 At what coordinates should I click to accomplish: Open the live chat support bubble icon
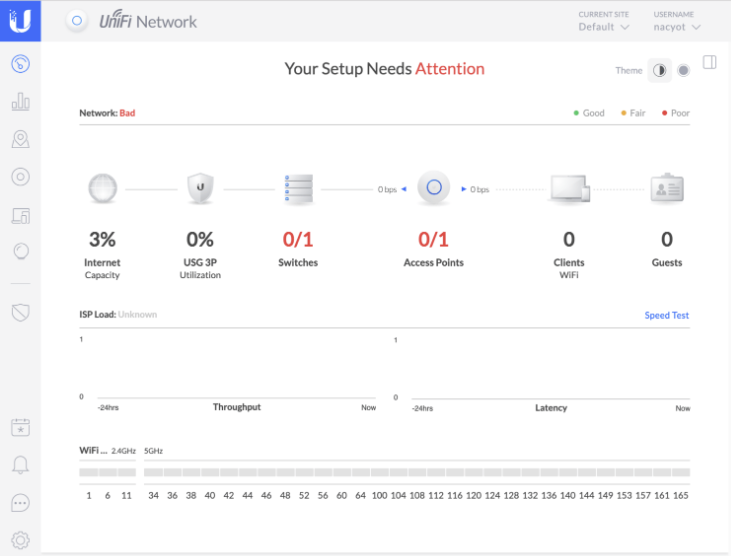tap(21, 503)
